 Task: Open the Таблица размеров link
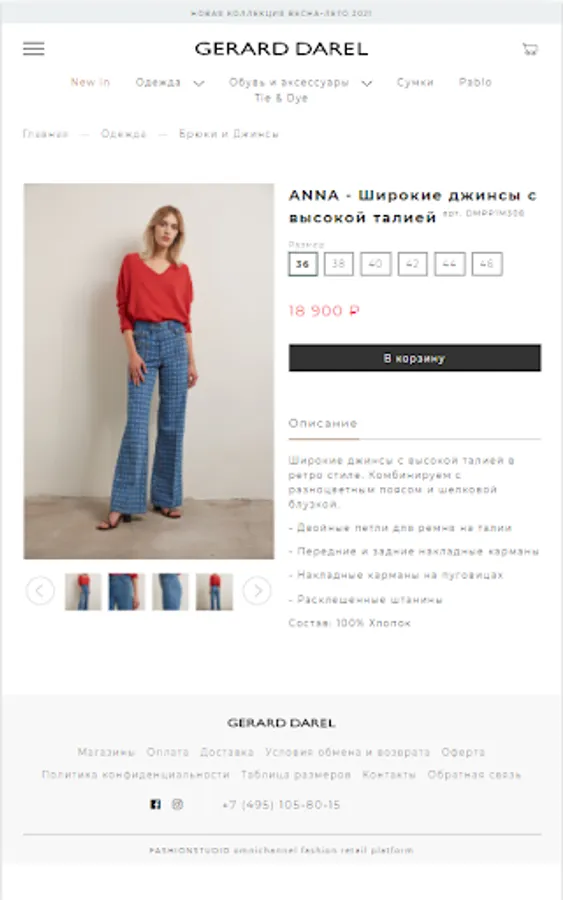296,774
